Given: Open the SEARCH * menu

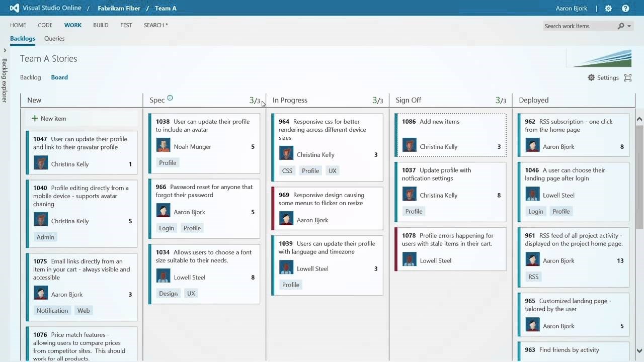Looking at the screenshot, I should [156, 25].
